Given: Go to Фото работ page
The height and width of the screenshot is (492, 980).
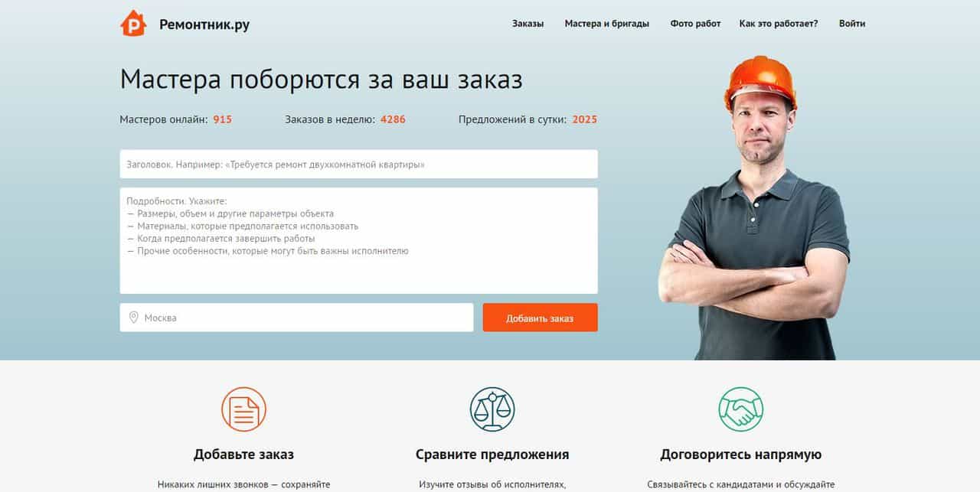Looking at the screenshot, I should (695, 24).
